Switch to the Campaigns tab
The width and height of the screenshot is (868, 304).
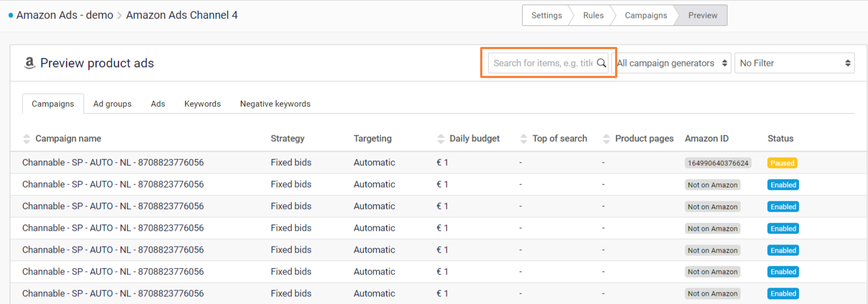[x=53, y=104]
